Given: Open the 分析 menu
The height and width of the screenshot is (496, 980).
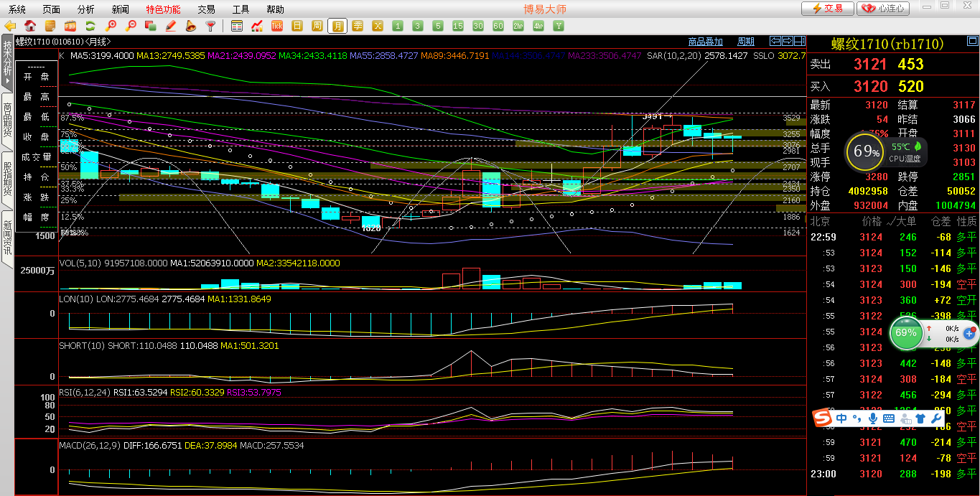Looking at the screenshot, I should tap(85, 9).
